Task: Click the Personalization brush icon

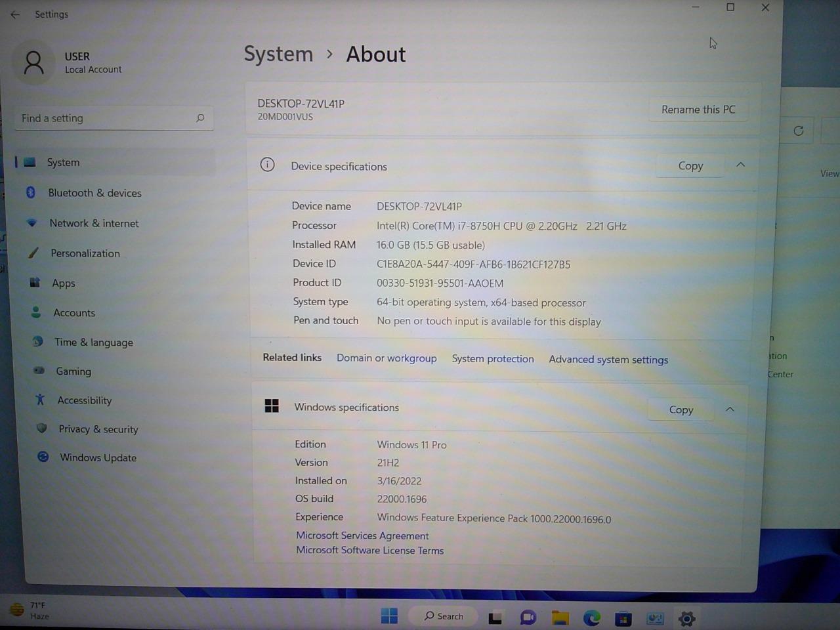Action: tap(33, 253)
